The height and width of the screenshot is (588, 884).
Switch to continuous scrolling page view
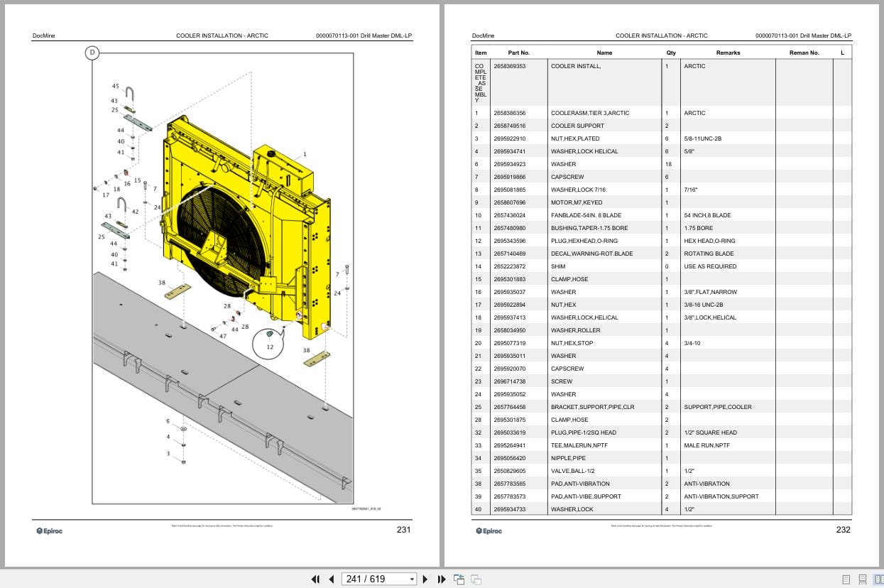pyautogui.click(x=862, y=579)
